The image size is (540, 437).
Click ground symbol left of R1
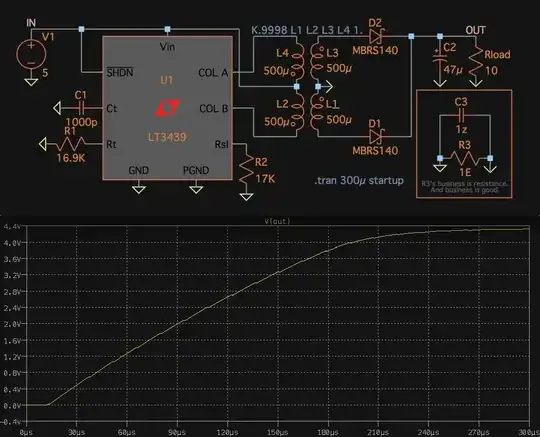pos(43,144)
